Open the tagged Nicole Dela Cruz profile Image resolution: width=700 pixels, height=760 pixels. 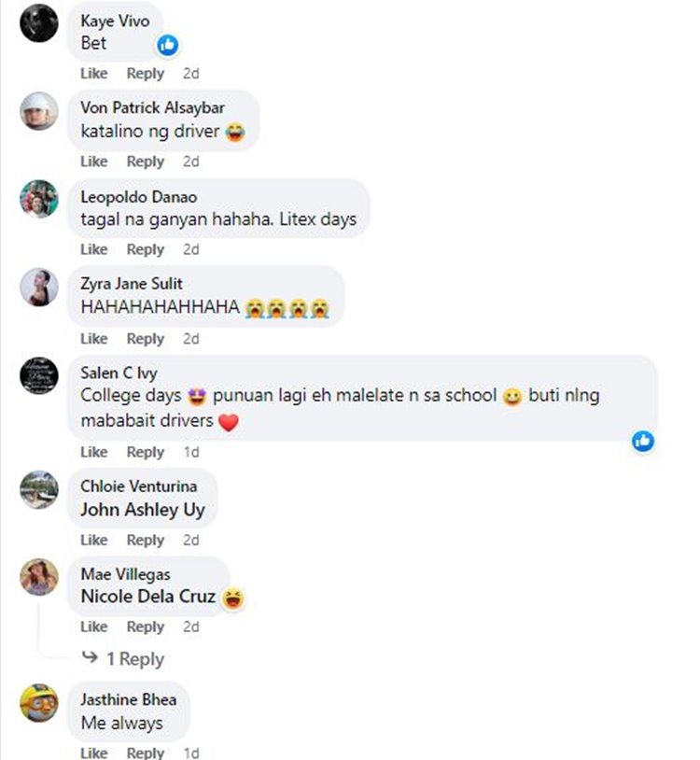click(x=148, y=597)
